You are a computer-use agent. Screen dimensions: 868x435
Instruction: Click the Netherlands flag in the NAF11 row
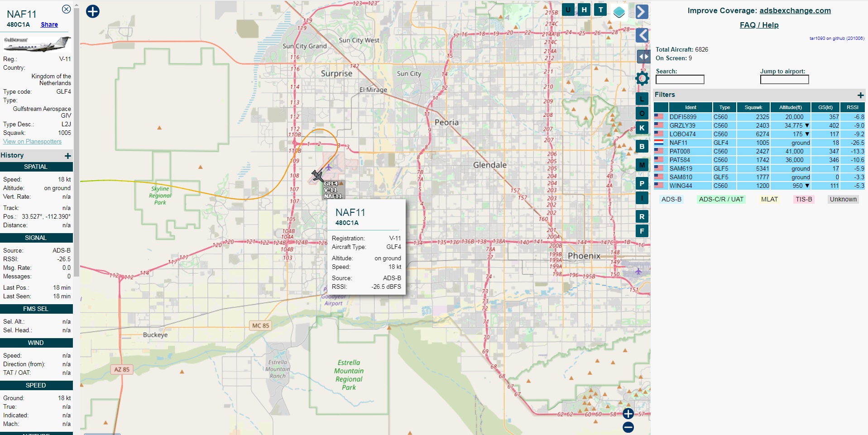659,142
